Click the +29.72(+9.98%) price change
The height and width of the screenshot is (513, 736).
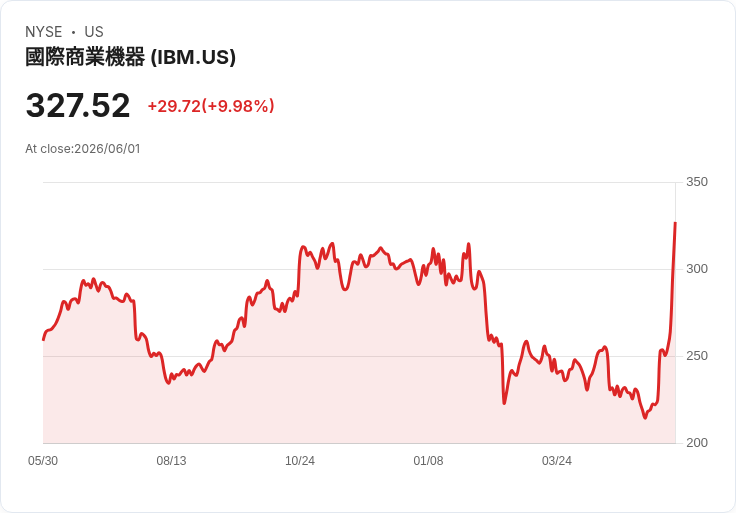tap(211, 106)
